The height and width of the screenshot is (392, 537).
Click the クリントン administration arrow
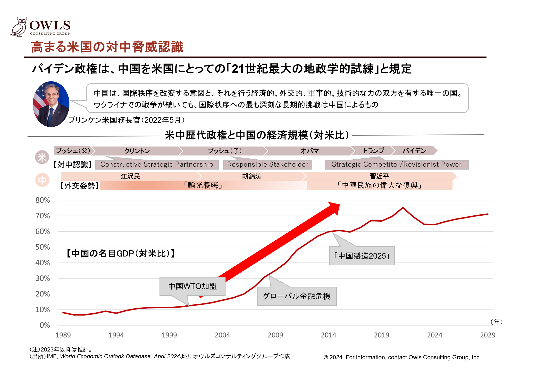(x=137, y=151)
